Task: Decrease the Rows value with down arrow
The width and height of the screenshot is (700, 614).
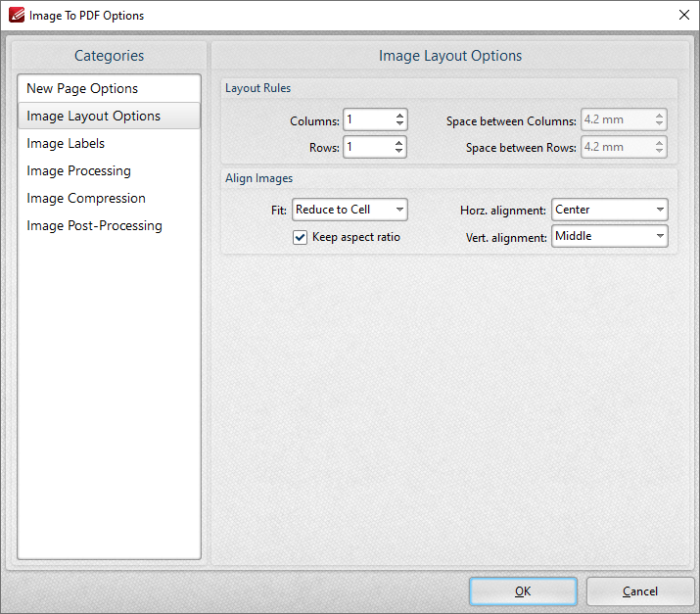Action: point(399,151)
